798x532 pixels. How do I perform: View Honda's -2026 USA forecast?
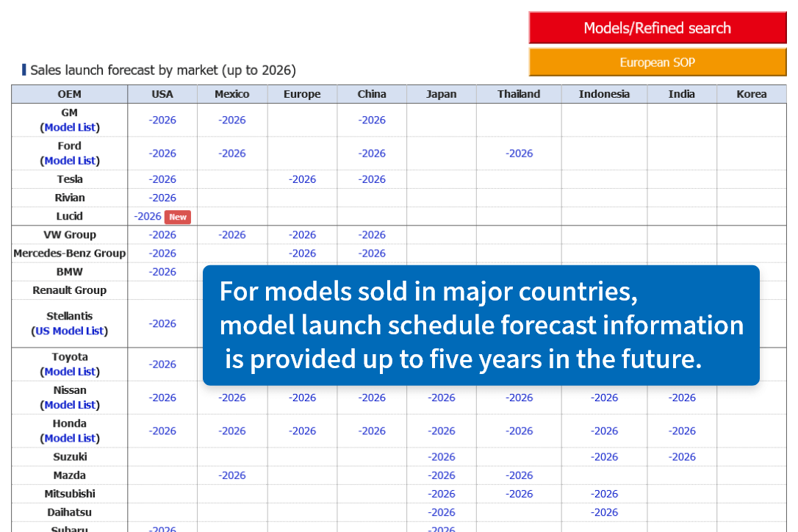[162, 431]
